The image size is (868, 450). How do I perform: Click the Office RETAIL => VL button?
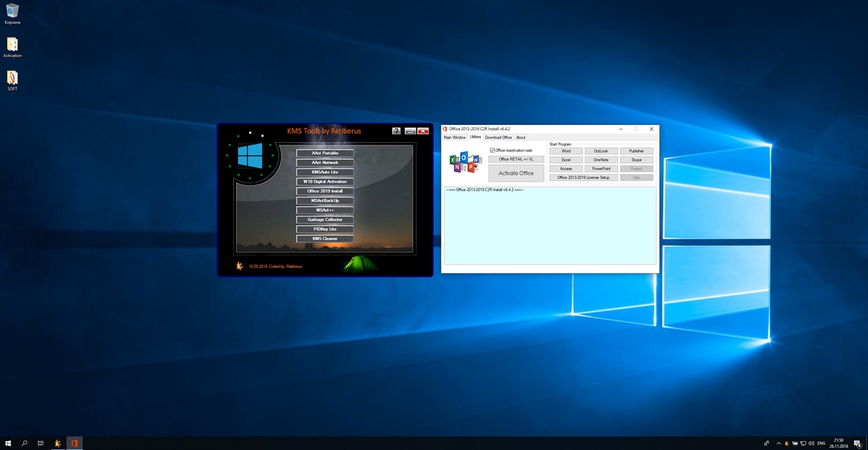coord(516,160)
